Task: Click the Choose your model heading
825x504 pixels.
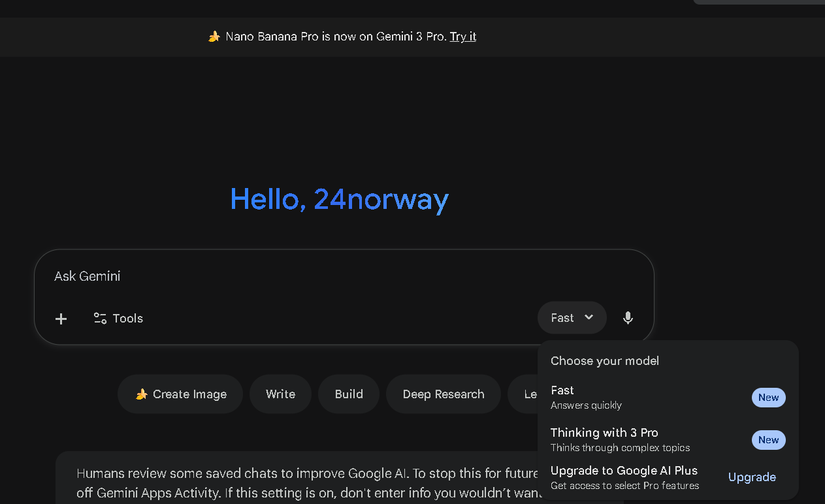Action: tap(604, 361)
